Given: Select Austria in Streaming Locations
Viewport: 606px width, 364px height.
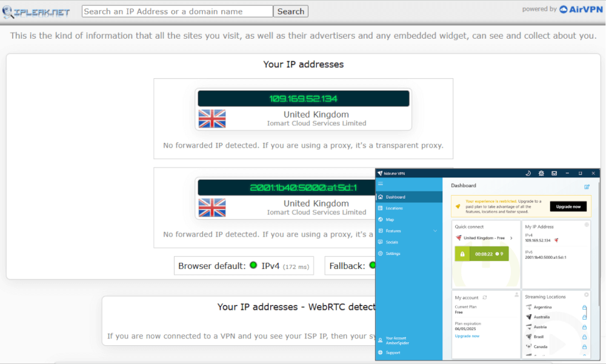Looking at the screenshot, I should click(540, 327).
